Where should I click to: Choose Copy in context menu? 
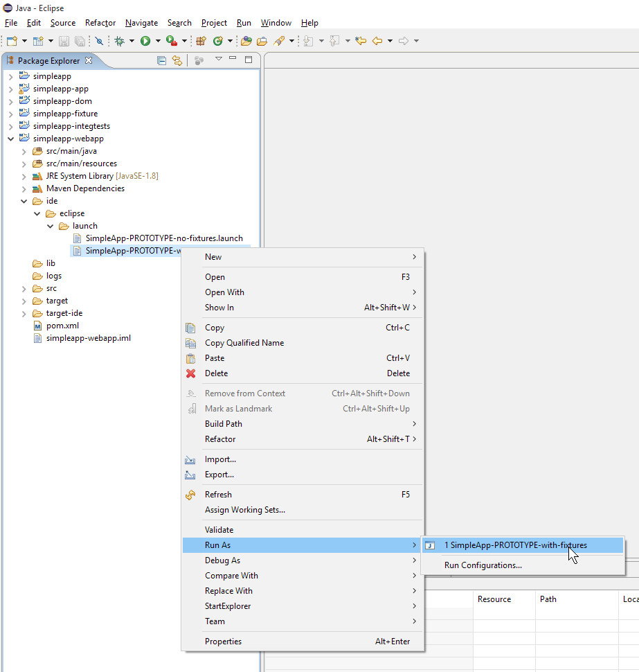303,328
